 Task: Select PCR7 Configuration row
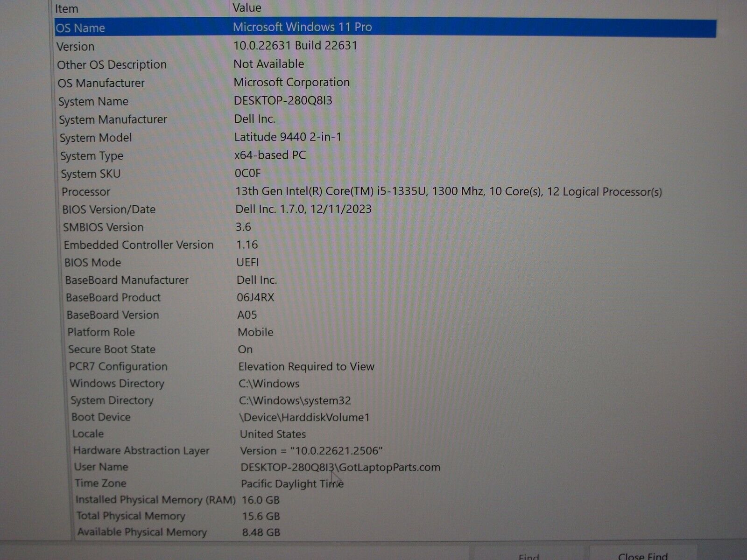[118, 366]
